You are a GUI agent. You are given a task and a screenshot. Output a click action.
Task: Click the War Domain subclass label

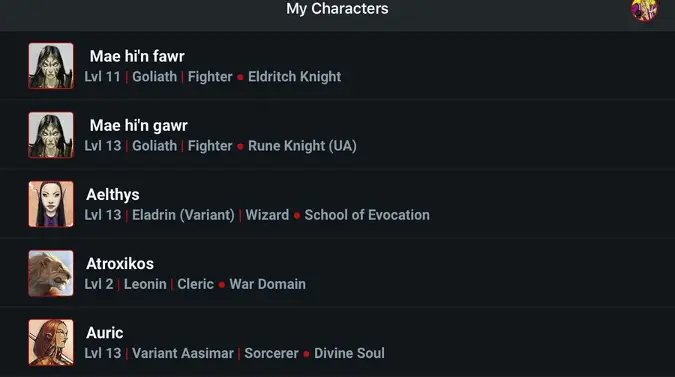click(x=267, y=284)
